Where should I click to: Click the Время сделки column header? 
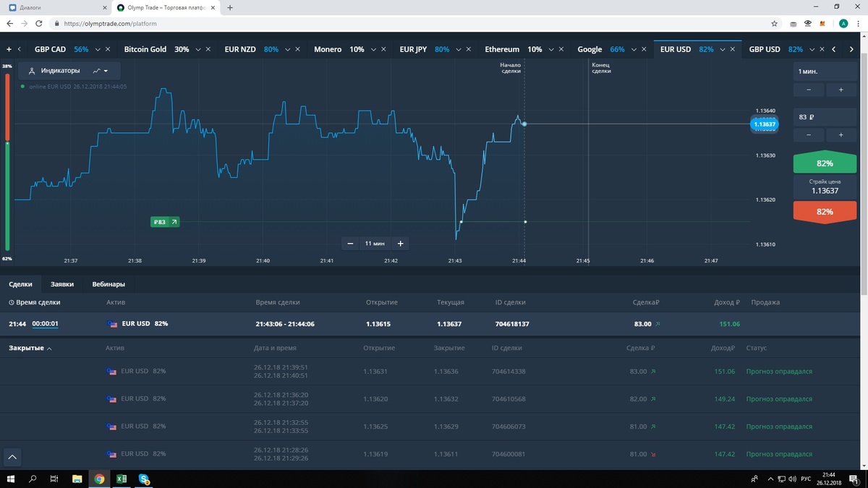34,302
